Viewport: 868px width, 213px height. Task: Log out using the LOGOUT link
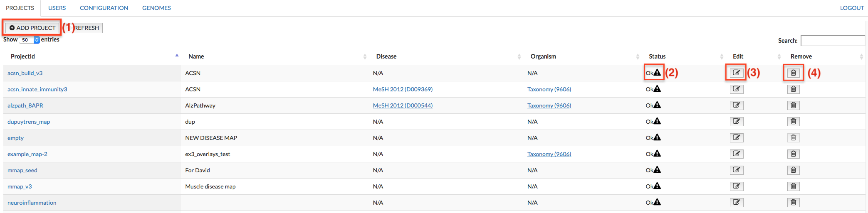pos(852,8)
